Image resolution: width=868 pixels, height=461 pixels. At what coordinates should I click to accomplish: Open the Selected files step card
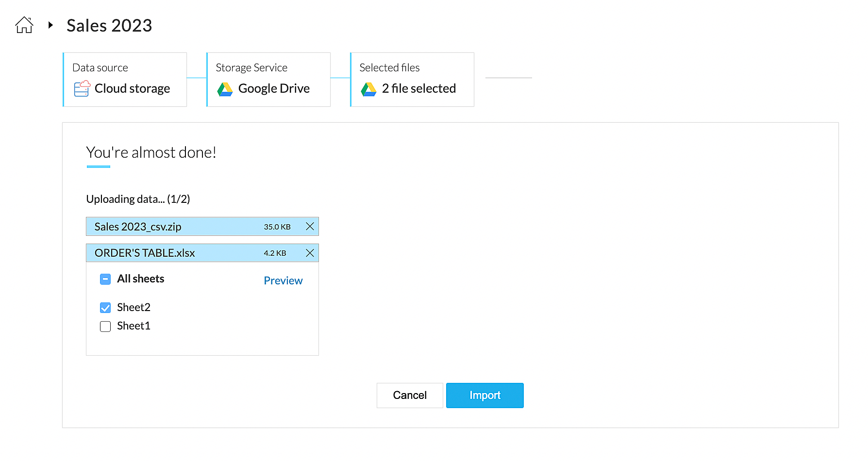tap(412, 79)
